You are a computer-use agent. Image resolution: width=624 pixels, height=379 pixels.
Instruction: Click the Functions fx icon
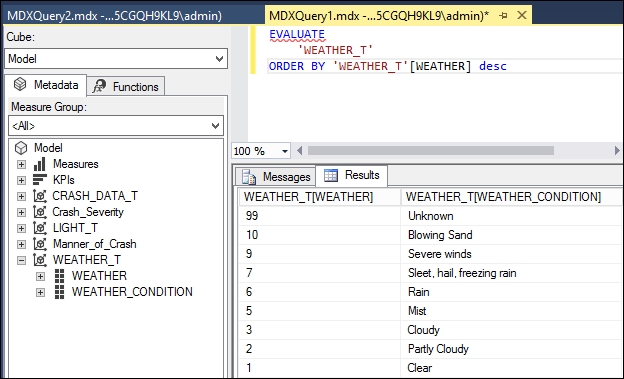point(99,86)
